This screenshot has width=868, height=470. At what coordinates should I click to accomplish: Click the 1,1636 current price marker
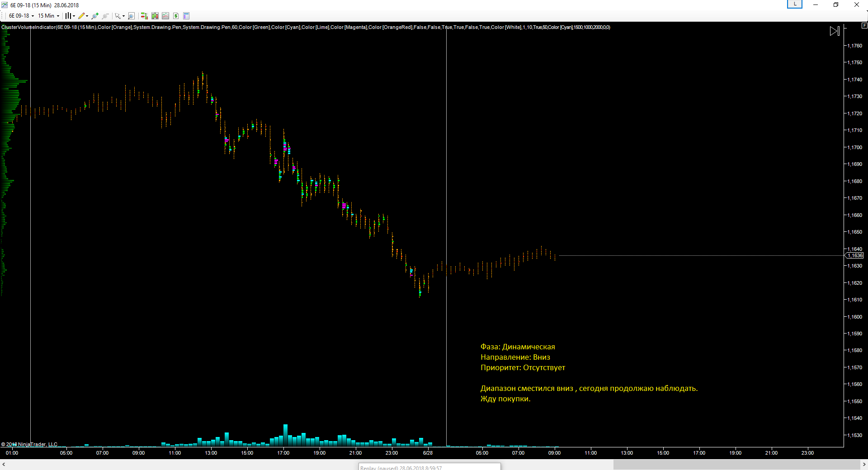tap(854, 255)
